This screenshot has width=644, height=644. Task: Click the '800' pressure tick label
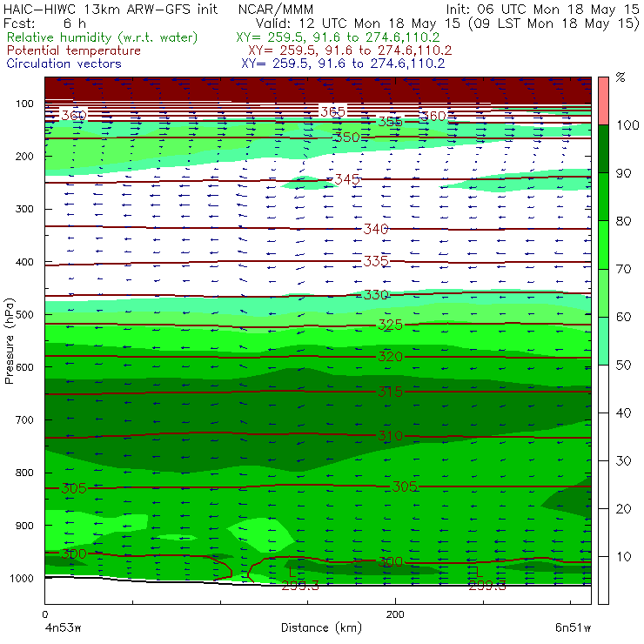[24, 473]
